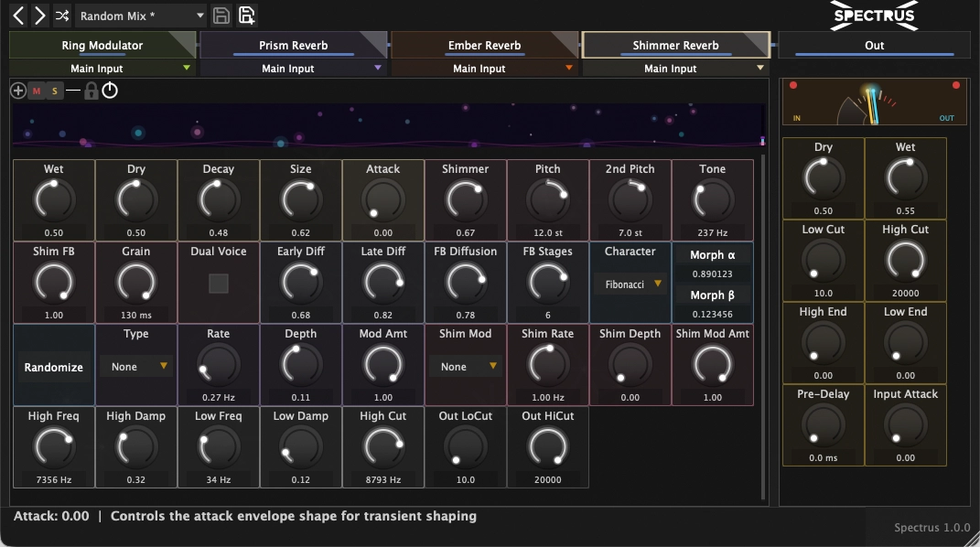Select the Out module

point(873,45)
